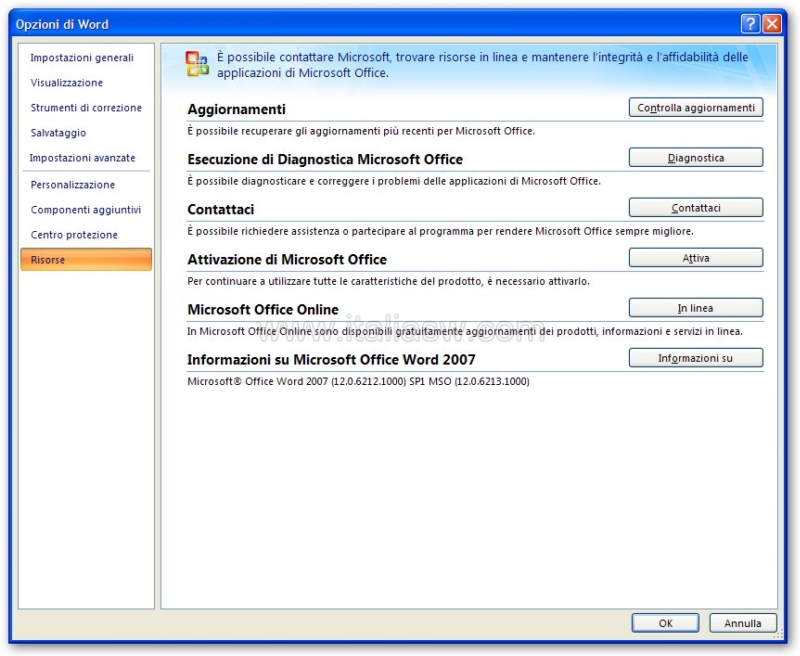
Task: Open the Salvataggio options
Action: 58,133
